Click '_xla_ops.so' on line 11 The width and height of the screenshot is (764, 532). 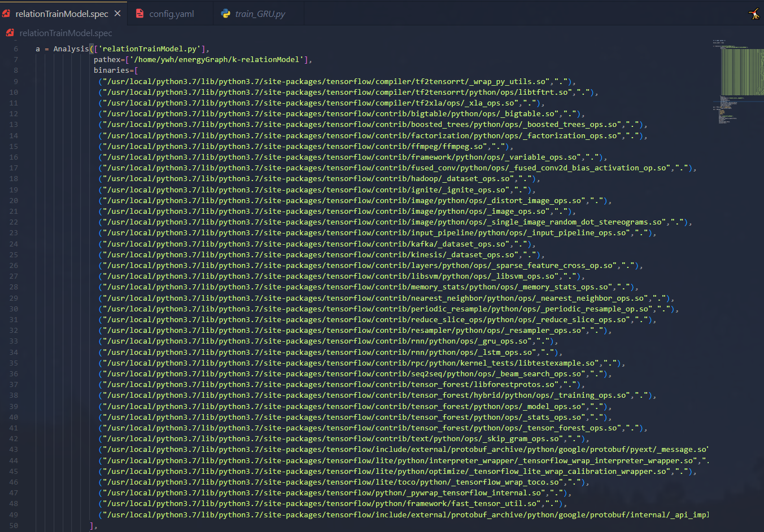click(490, 103)
